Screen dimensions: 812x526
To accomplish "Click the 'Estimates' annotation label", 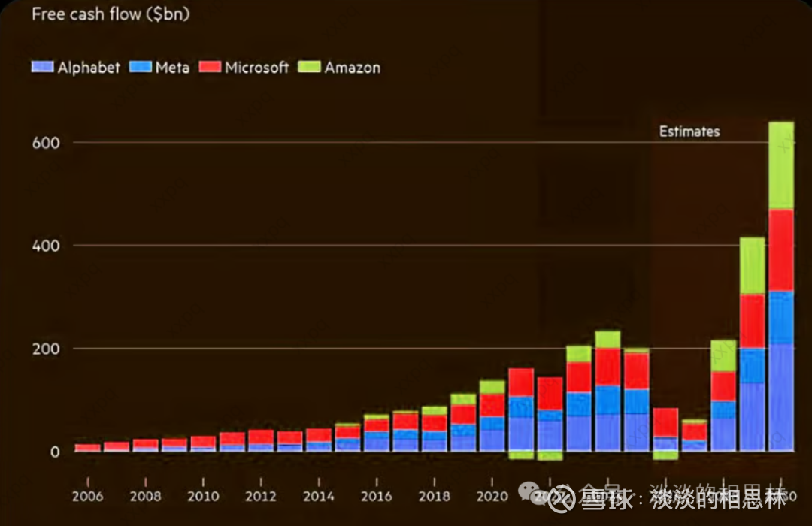I will 689,131.
